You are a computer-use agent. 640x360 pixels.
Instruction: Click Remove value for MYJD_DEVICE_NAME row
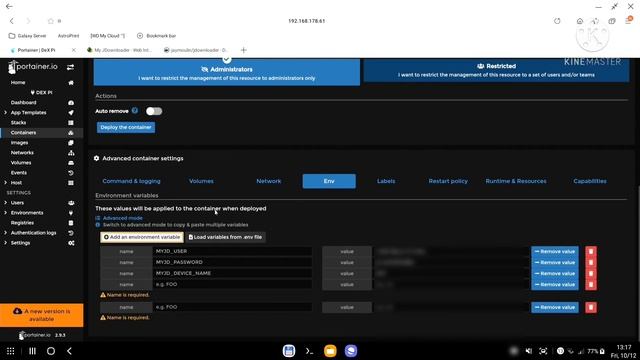555,273
